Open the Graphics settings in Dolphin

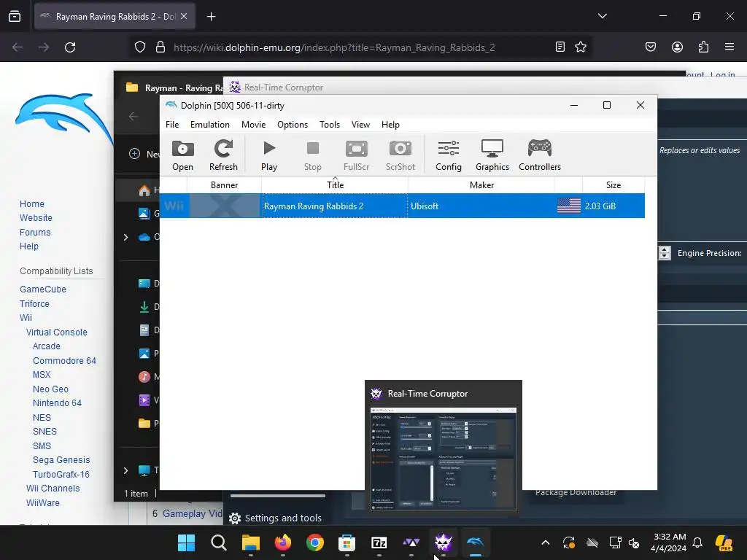(x=492, y=155)
